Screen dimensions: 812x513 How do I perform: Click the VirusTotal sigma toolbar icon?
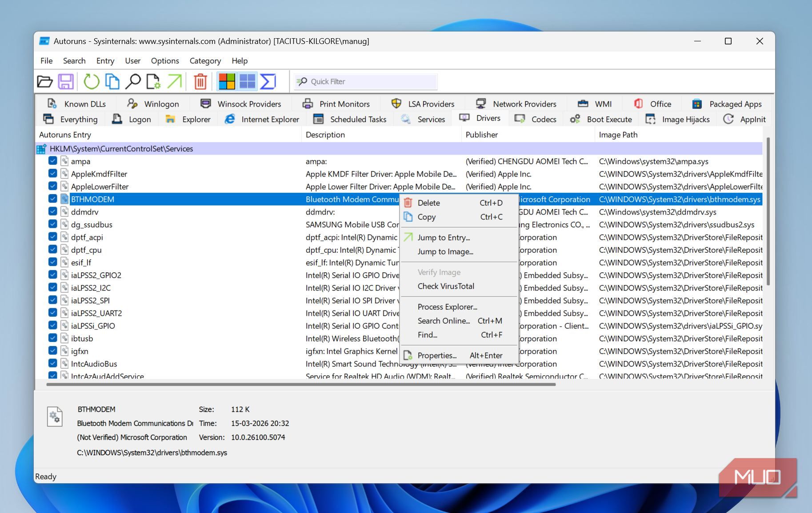coord(268,81)
